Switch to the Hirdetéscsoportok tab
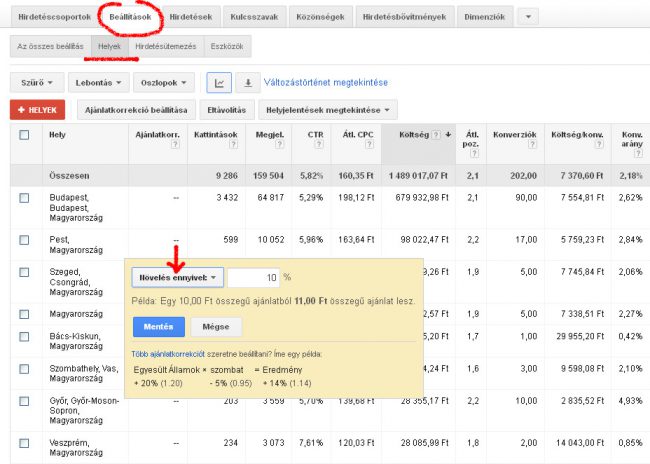Image resolution: width=650 pixels, height=464 pixels. [54, 17]
